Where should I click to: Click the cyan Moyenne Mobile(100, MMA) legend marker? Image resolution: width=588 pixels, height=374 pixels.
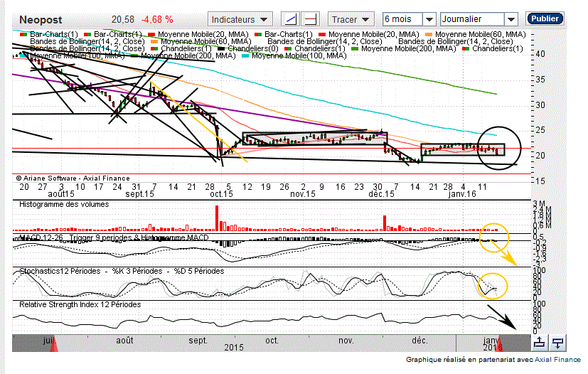[247, 55]
